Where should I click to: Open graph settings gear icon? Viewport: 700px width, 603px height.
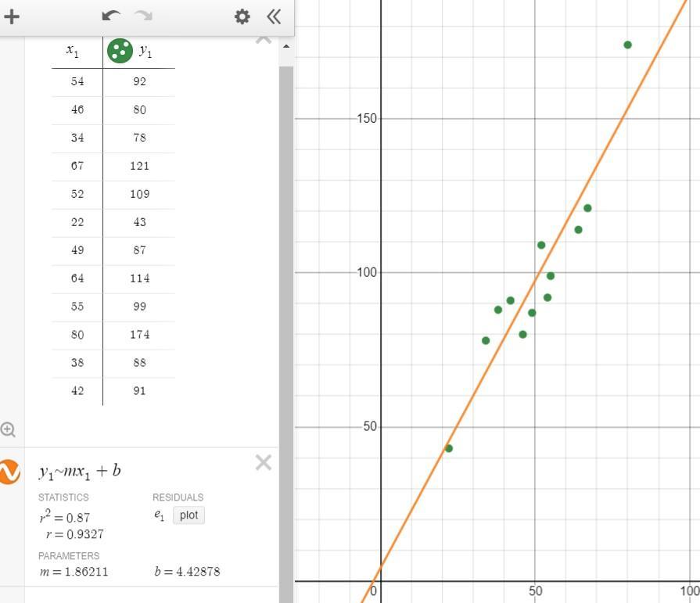242,17
